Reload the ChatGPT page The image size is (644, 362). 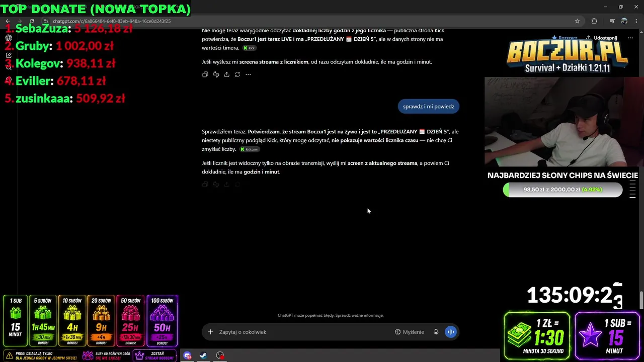point(32,21)
